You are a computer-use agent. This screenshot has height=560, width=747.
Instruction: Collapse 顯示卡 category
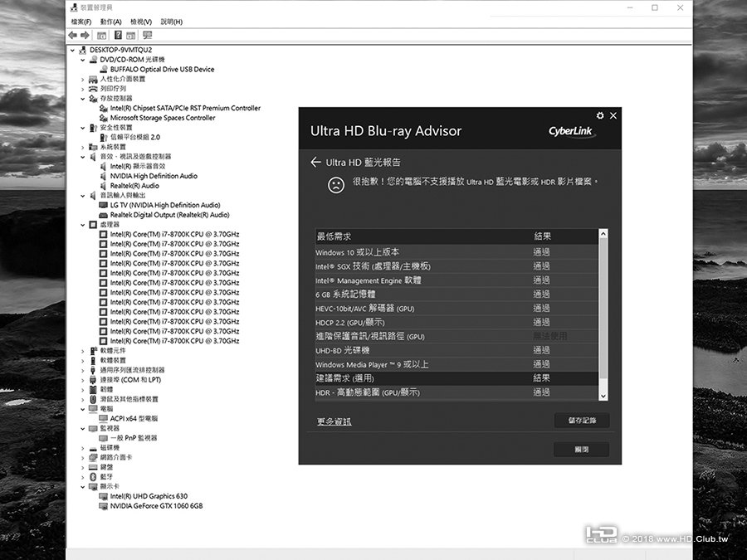pos(83,487)
